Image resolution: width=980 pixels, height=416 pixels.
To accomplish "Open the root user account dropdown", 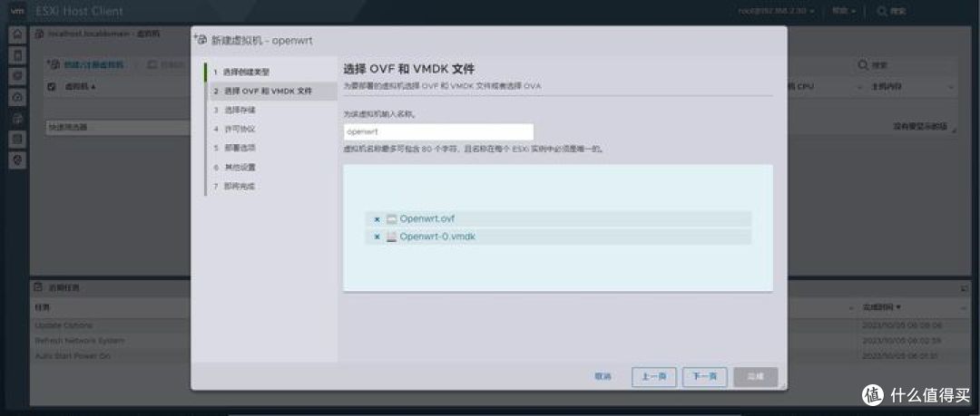I will click(x=776, y=11).
